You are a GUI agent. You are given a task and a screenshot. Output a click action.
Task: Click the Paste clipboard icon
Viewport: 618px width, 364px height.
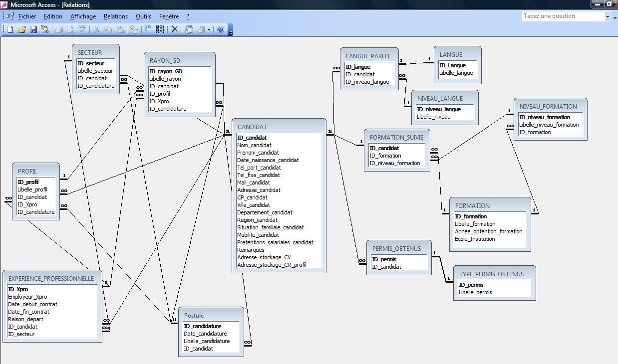point(120,29)
